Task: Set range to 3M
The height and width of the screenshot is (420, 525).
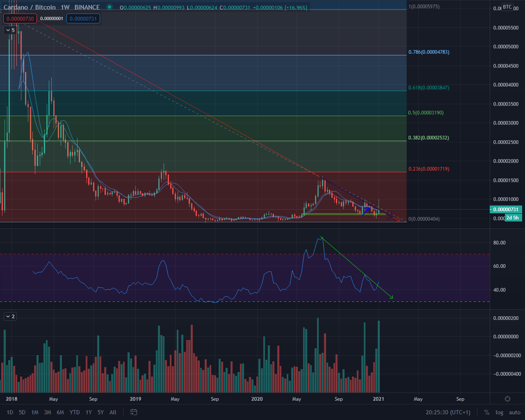Action: [48, 412]
